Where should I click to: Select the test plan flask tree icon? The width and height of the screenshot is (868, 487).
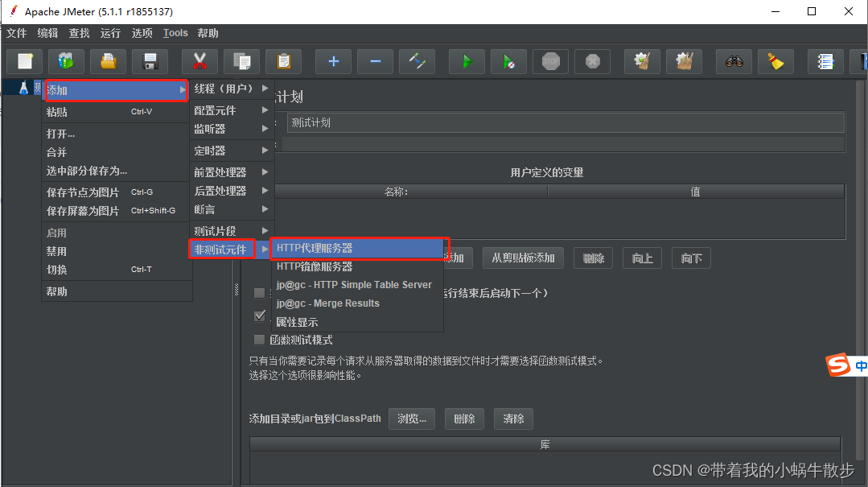point(23,88)
